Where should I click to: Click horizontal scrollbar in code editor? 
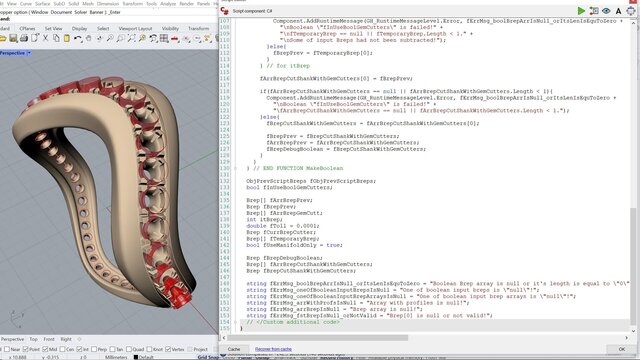click(x=318, y=338)
